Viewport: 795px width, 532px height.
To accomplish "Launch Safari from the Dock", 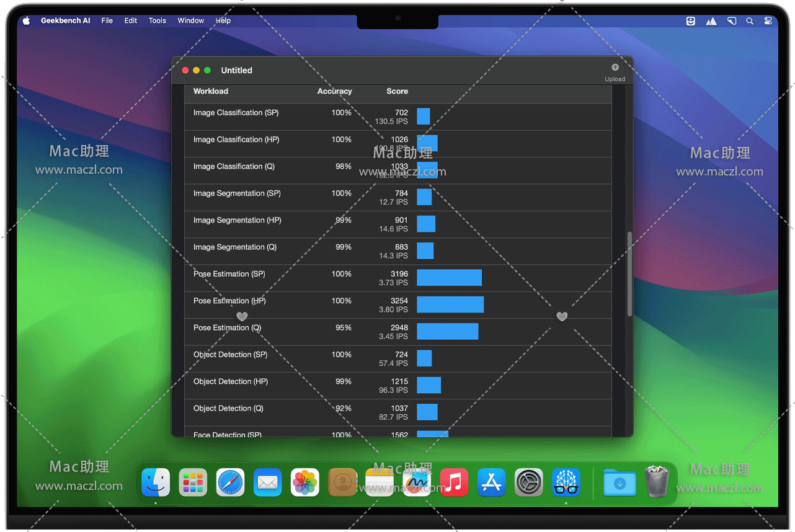I will tap(230, 482).
